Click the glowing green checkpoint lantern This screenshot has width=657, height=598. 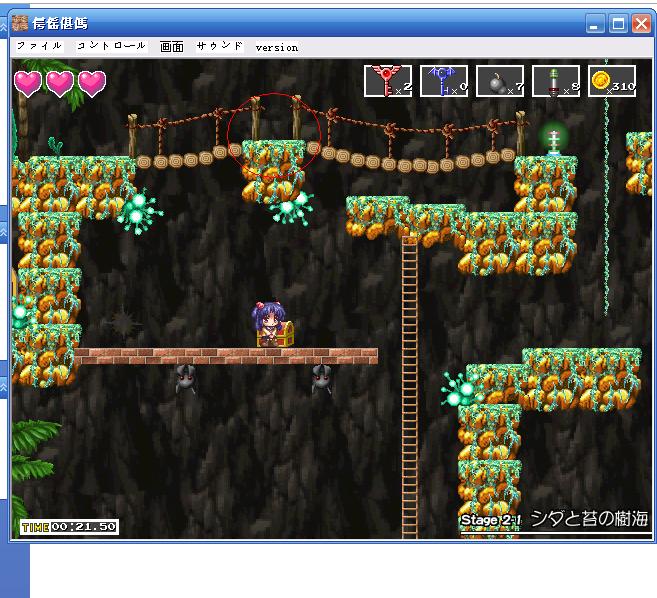(554, 139)
